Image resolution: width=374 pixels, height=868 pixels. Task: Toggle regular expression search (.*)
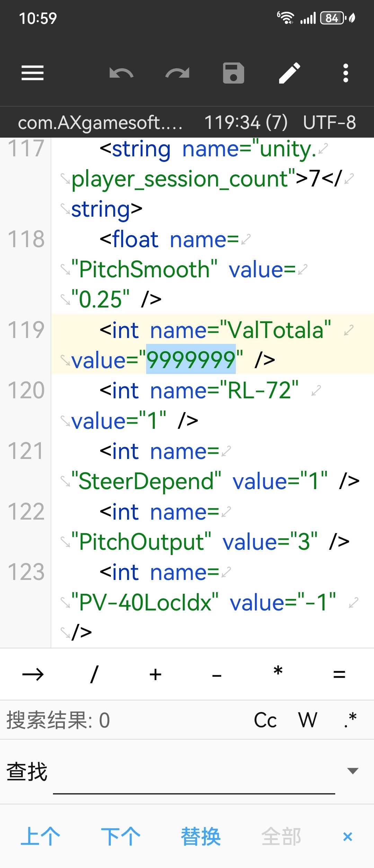pyautogui.click(x=350, y=720)
